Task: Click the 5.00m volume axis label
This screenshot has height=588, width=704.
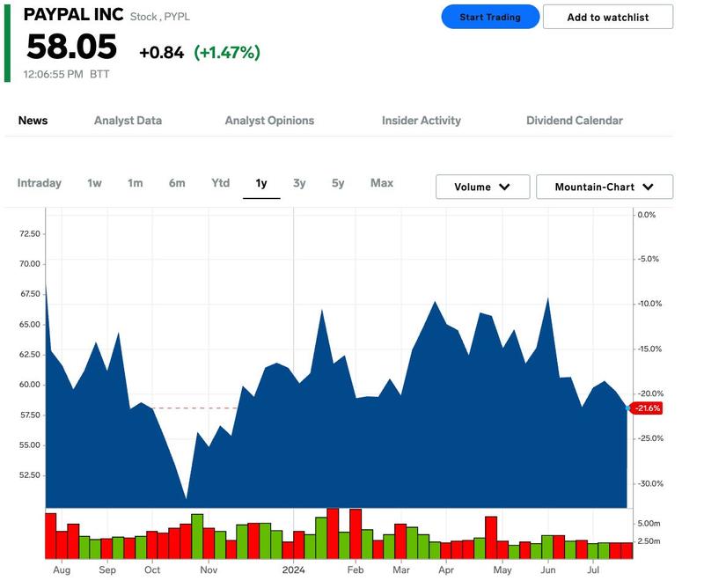Action: click(x=649, y=524)
